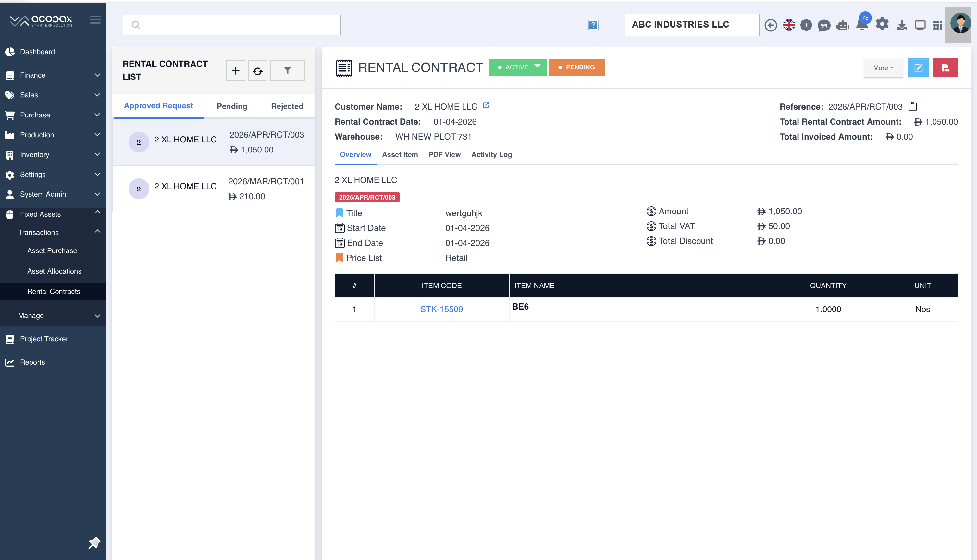Viewport: 977px width, 560px height.
Task: Select contract 2026/MAR/RCT/001 in list
Action: [x=214, y=189]
